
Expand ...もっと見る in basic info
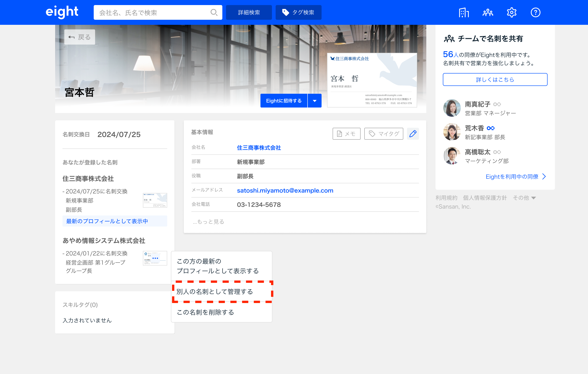point(208,221)
